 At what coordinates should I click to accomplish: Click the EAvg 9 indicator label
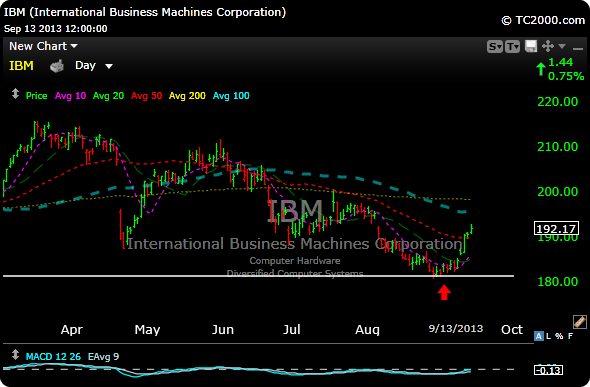pyautogui.click(x=103, y=357)
